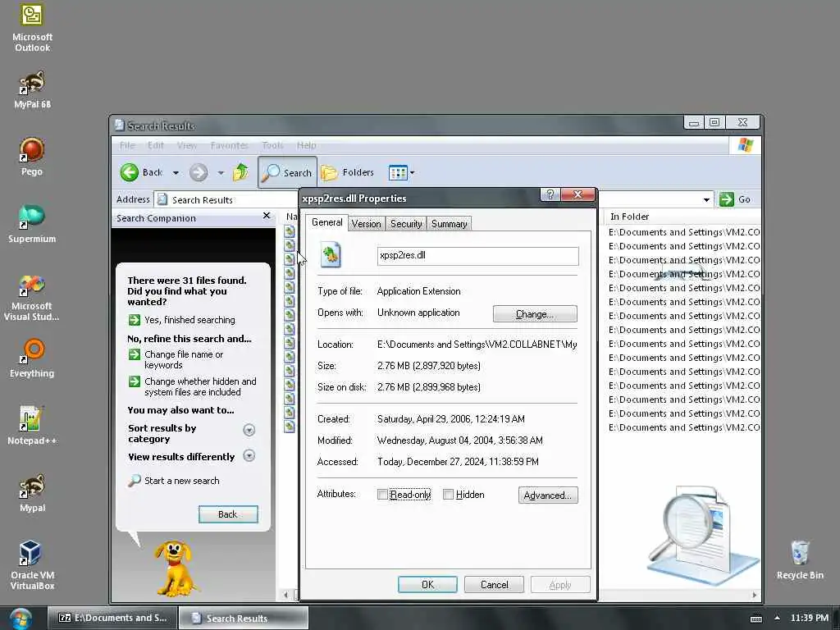Click the Forward arrow toolbar button

[199, 172]
